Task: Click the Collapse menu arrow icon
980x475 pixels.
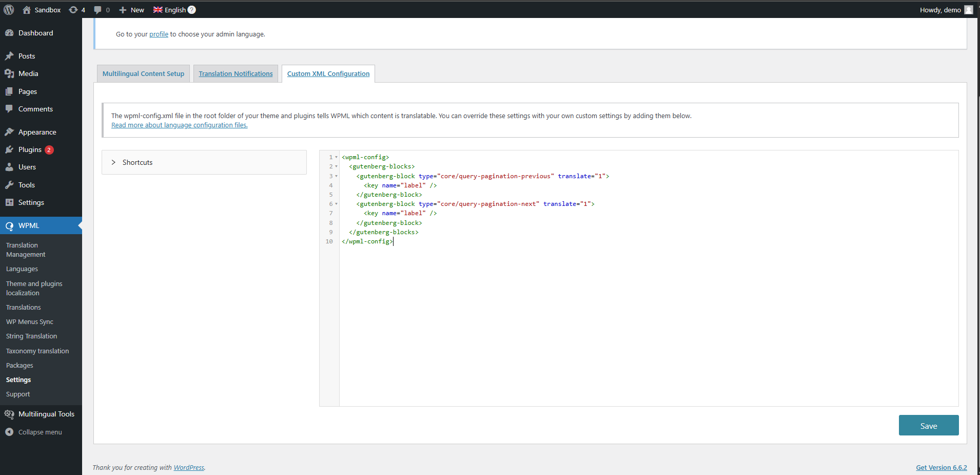Action: 9,432
